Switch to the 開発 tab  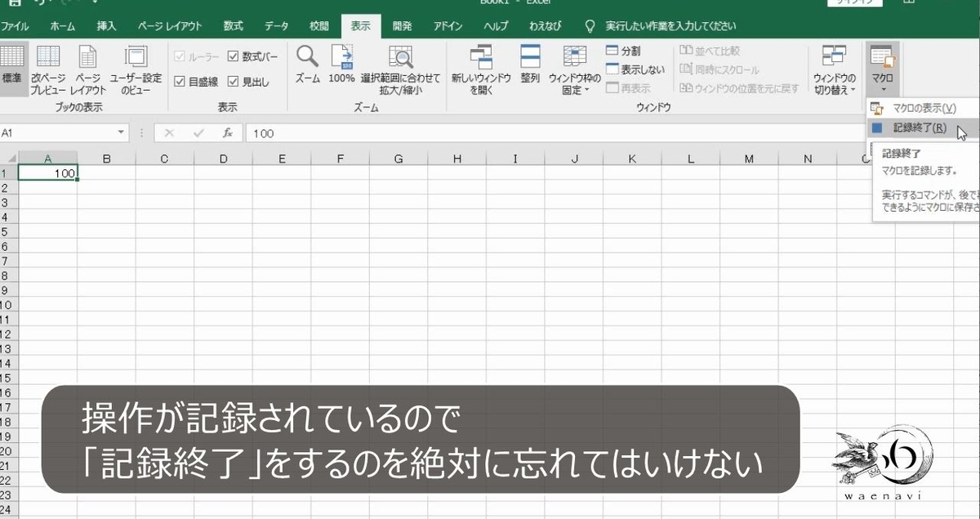point(402,26)
